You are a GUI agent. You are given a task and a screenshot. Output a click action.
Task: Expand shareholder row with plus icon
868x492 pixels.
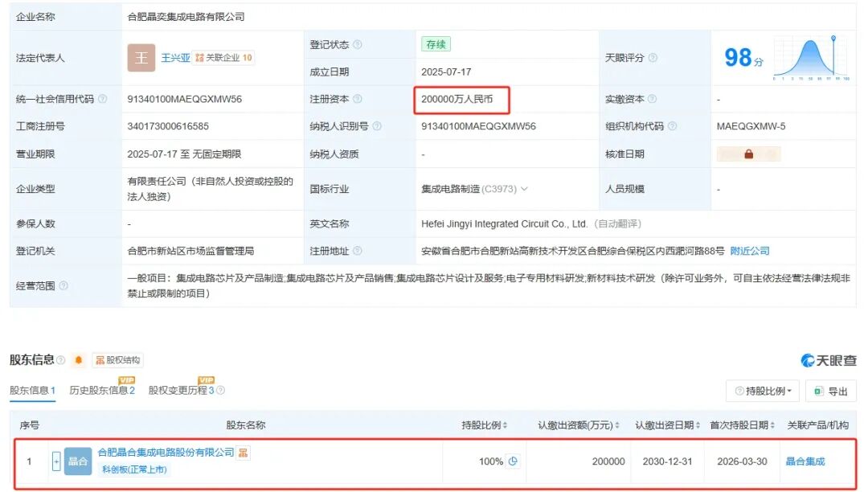[56, 461]
